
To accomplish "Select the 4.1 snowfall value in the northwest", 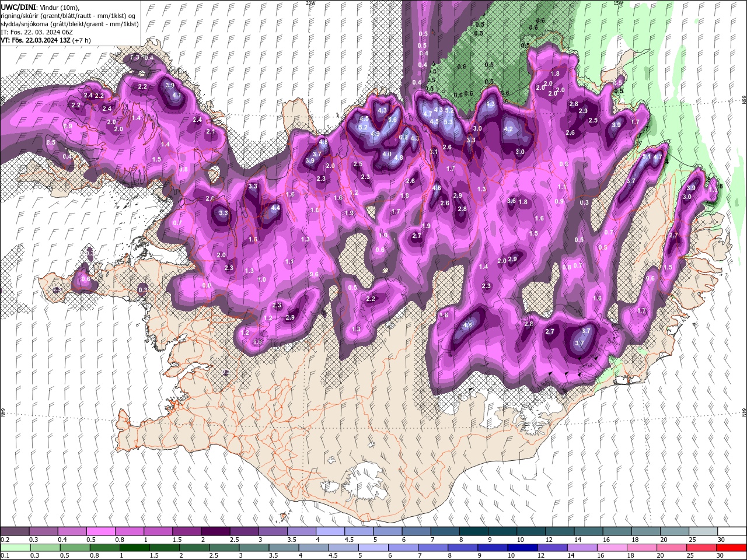I will (176, 95).
